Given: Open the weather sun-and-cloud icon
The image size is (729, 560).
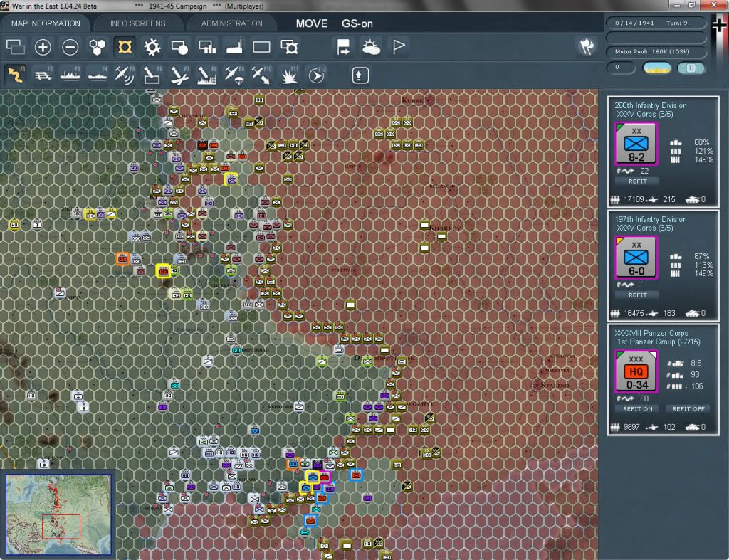Looking at the screenshot, I should [371, 47].
